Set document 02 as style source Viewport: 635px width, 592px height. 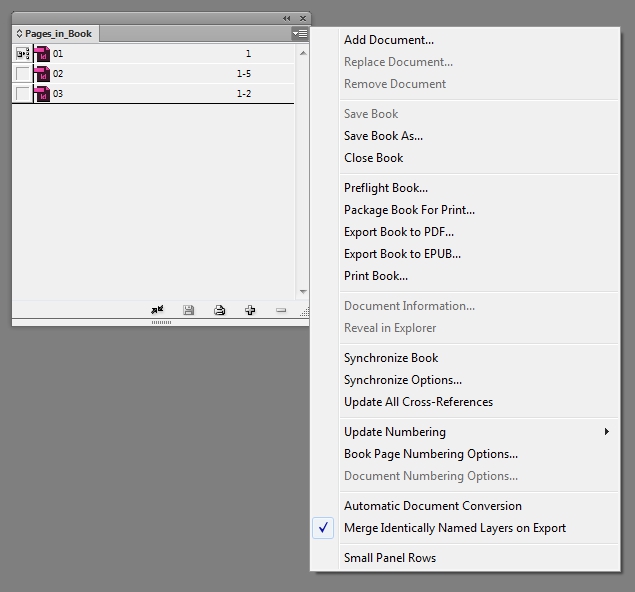pos(23,74)
